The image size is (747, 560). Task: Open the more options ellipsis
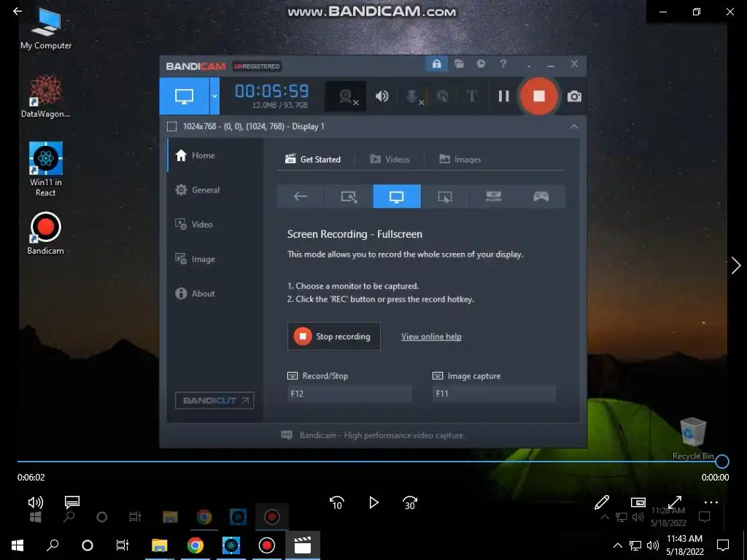[x=711, y=502]
